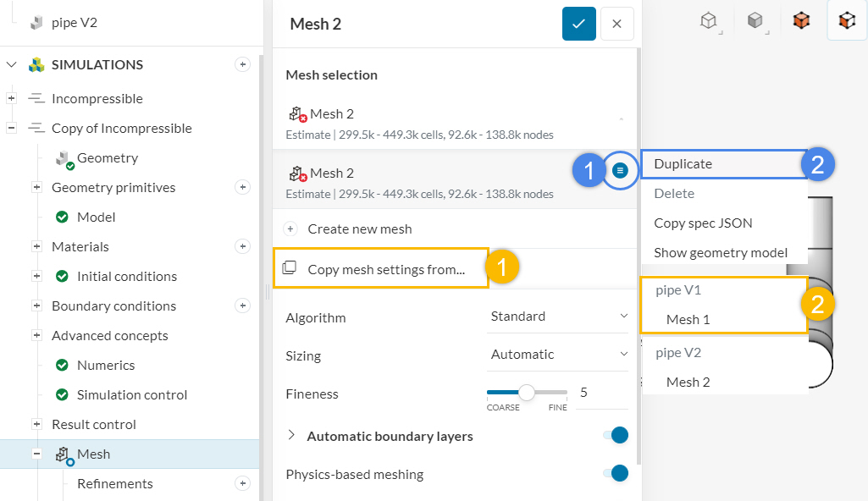Add a geometry primitive
Viewport: 868px width, 501px height.
pos(243,187)
